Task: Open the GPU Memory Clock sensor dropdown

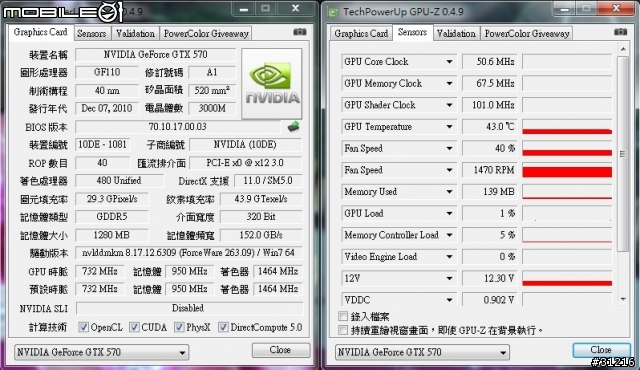Action: (x=449, y=83)
